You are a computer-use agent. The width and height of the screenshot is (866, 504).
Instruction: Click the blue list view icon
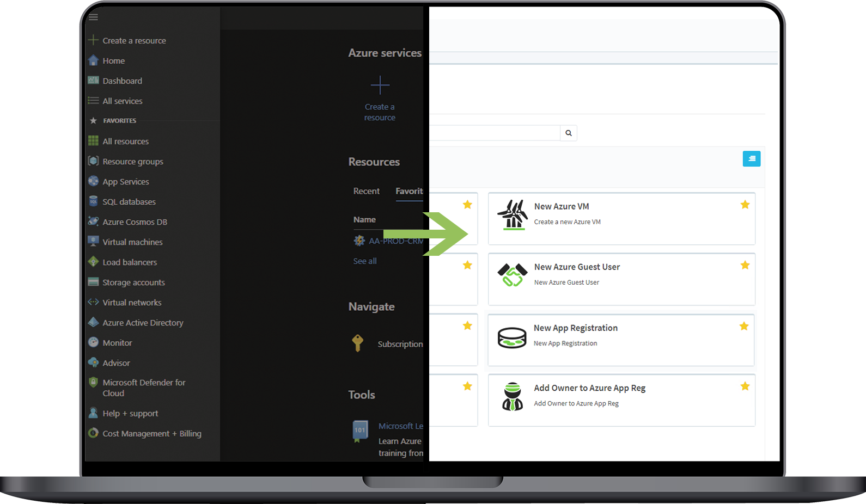tap(751, 158)
